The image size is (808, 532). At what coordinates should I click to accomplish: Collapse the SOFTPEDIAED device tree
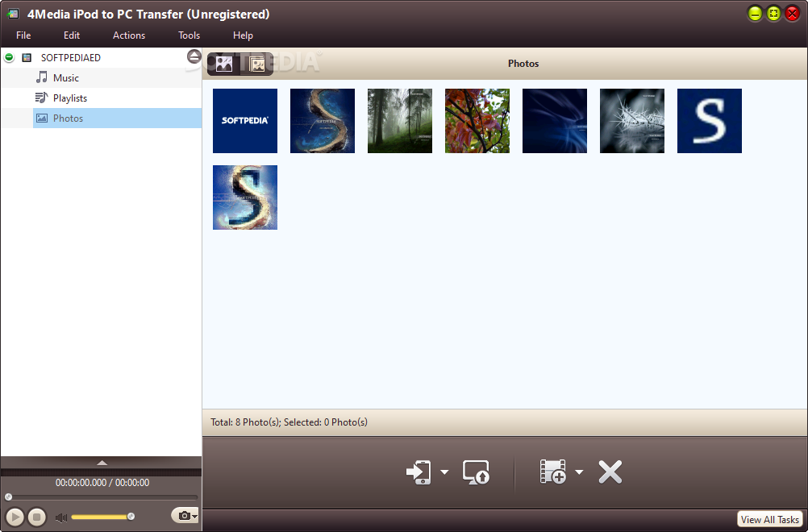coord(9,57)
